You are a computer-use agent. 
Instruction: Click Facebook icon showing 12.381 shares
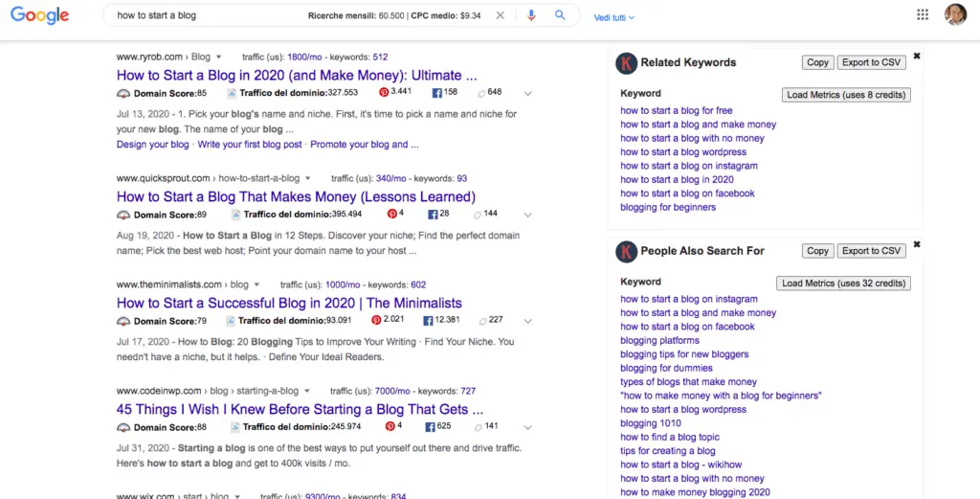428,321
